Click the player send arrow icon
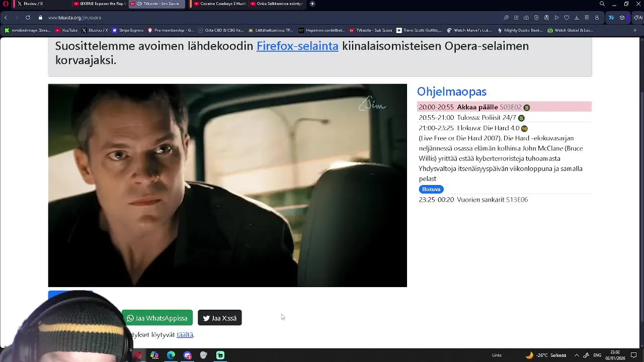644x362 pixels. [x=556, y=18]
